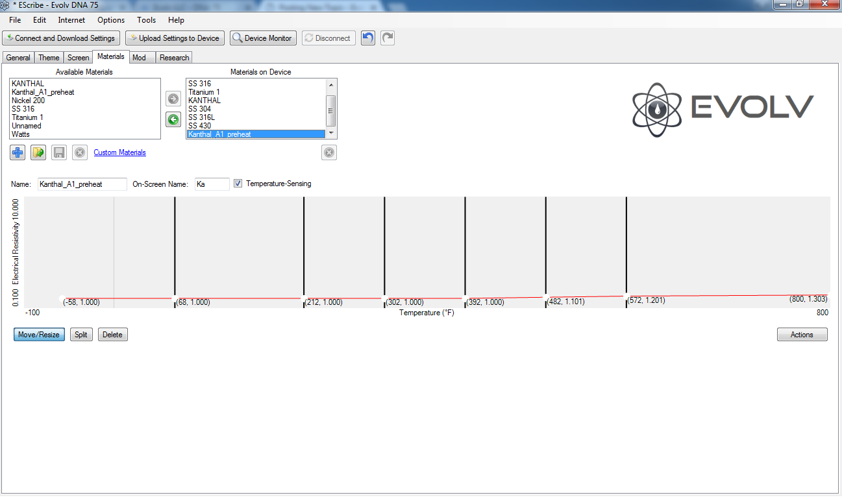Open the Actions button menu
Viewport: 842px width, 504px height.
(802, 335)
